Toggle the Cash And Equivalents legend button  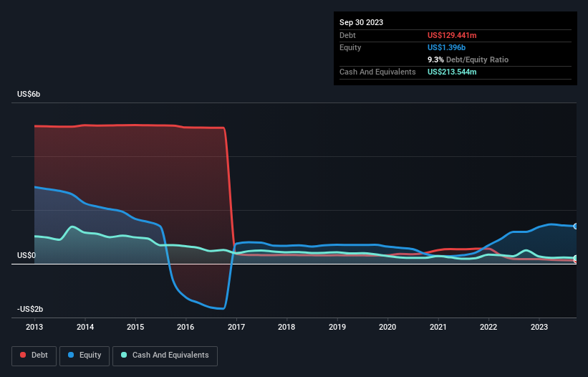[x=165, y=355]
